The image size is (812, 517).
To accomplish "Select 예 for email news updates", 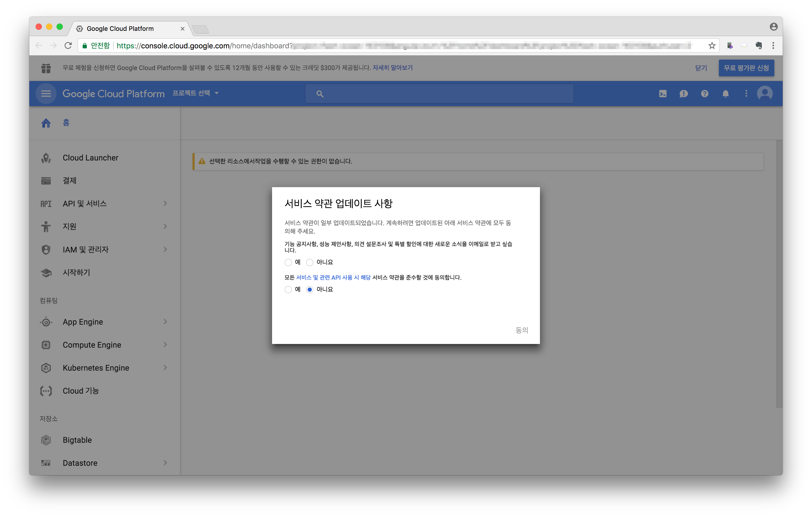I will [x=288, y=262].
